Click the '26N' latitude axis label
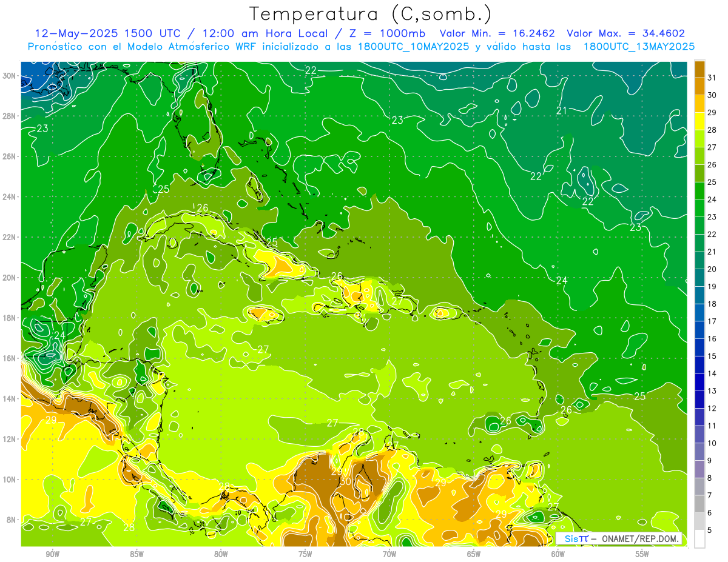The height and width of the screenshot is (562, 728). coord(10,156)
